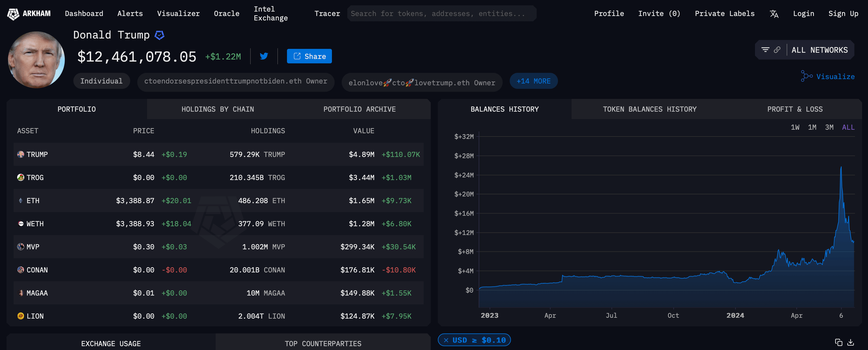
Task: Click the USD ≥ $0.10 filter chip label
Action: (479, 340)
